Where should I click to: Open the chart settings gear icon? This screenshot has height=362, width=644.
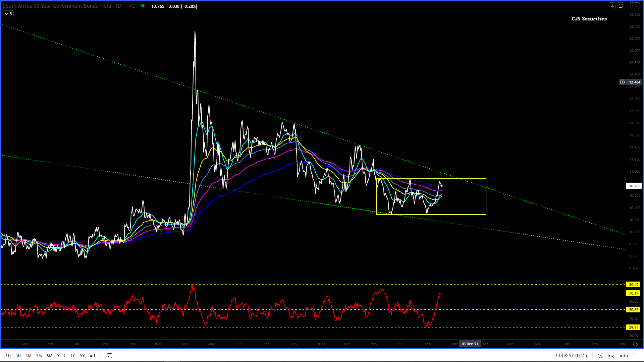tap(635, 344)
